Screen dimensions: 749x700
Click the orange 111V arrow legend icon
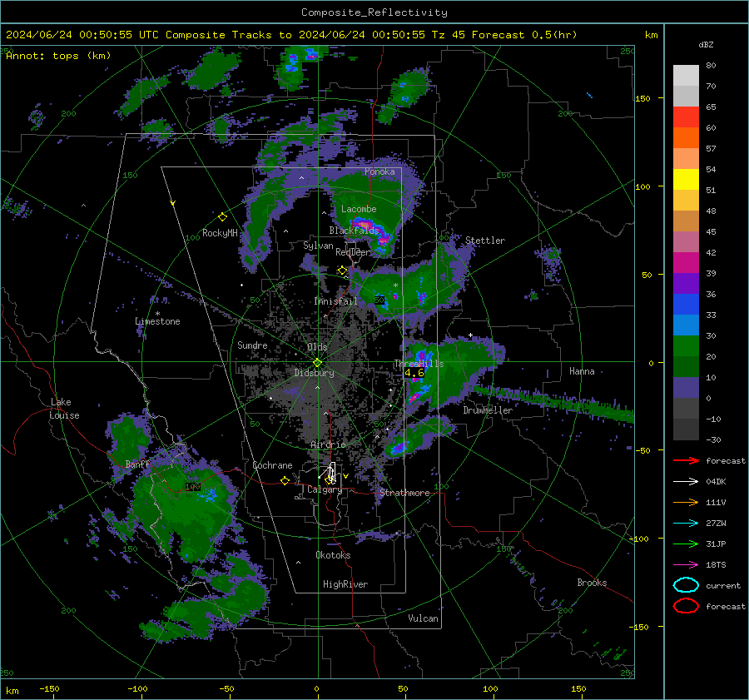[x=686, y=502]
